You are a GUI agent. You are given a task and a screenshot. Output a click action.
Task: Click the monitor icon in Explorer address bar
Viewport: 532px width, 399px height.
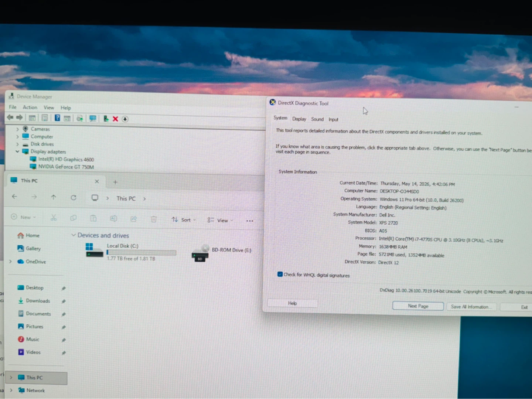(x=95, y=198)
